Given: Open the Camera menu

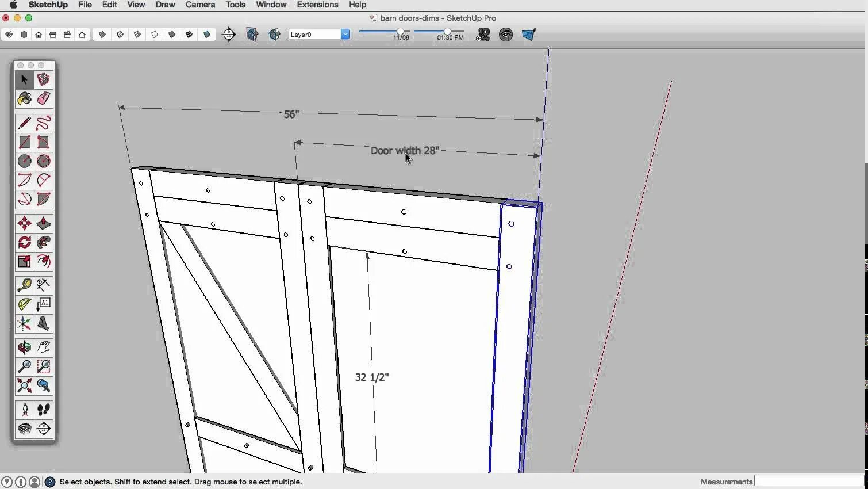Looking at the screenshot, I should [x=200, y=5].
